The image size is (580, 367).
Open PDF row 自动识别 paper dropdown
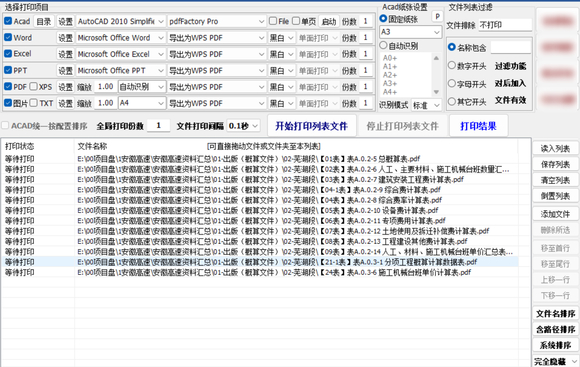tap(142, 87)
